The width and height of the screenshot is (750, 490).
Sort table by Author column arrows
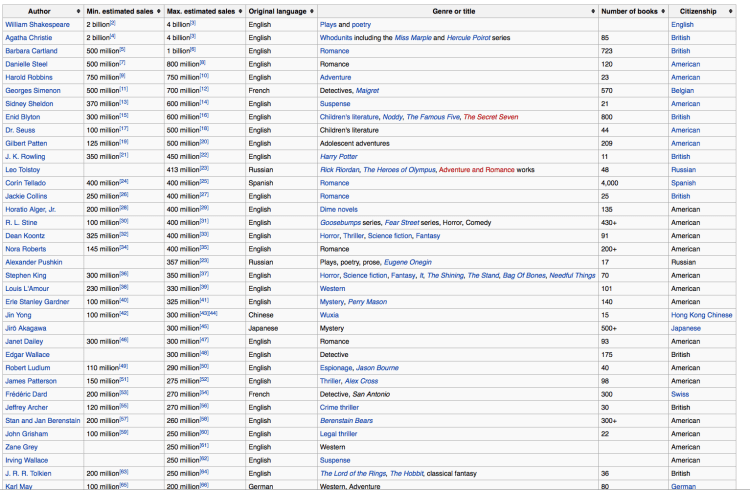click(78, 11)
